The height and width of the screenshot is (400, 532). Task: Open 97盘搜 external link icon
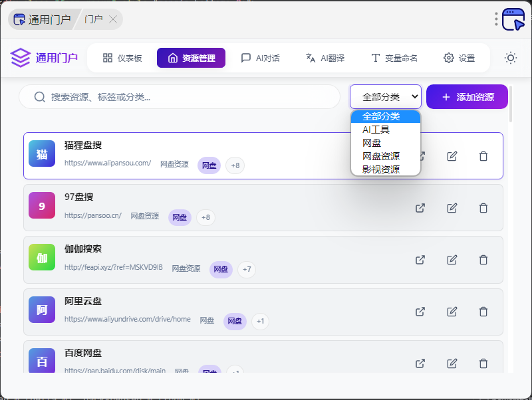point(420,208)
